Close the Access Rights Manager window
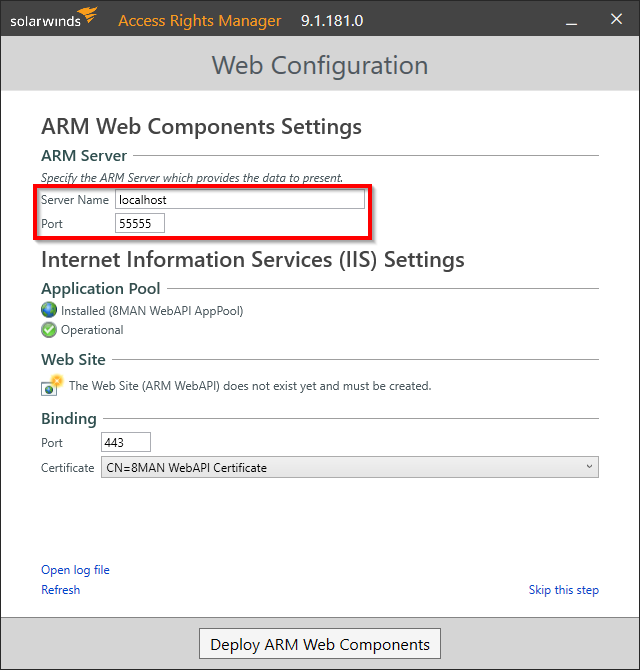Image resolution: width=640 pixels, height=670 pixels. (616, 19)
